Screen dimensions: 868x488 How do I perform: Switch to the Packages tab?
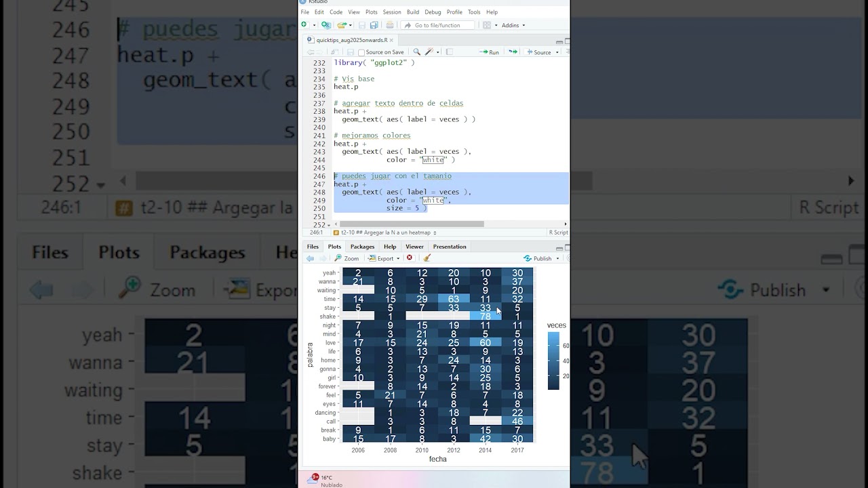click(362, 247)
